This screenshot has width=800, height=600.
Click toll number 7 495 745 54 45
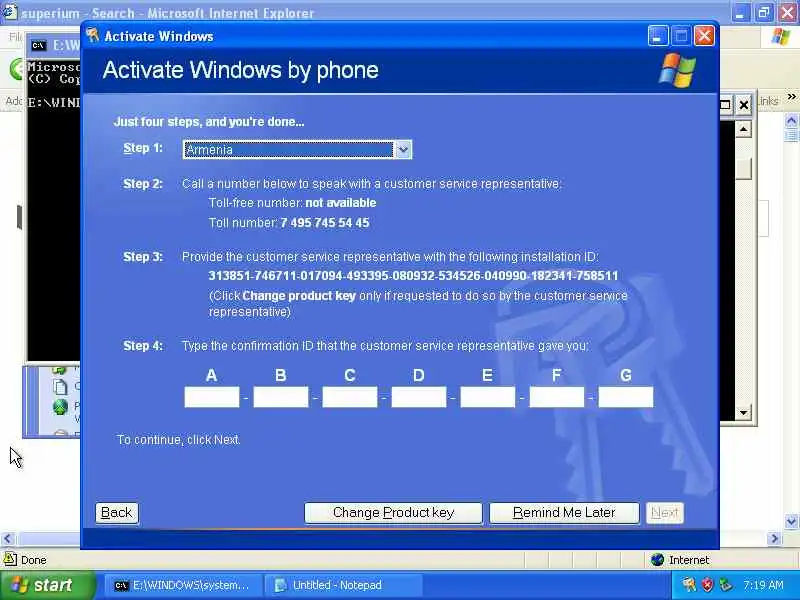point(325,223)
